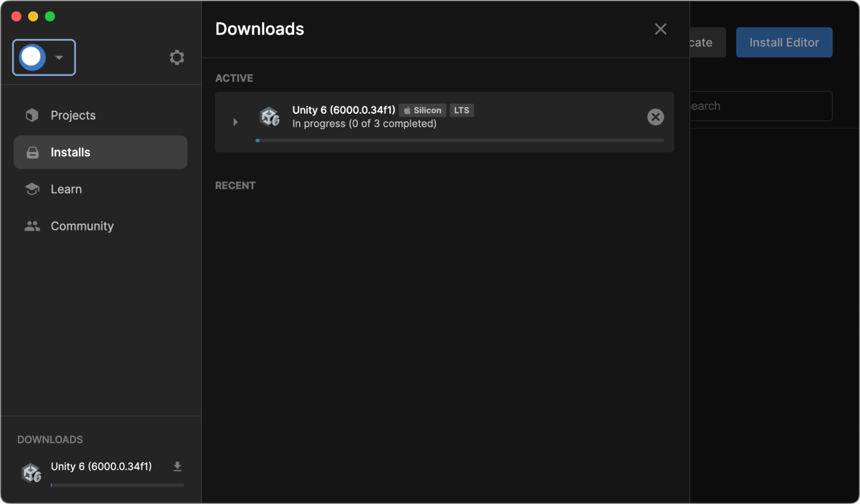Cancel the Unity 6 download

pyautogui.click(x=655, y=117)
